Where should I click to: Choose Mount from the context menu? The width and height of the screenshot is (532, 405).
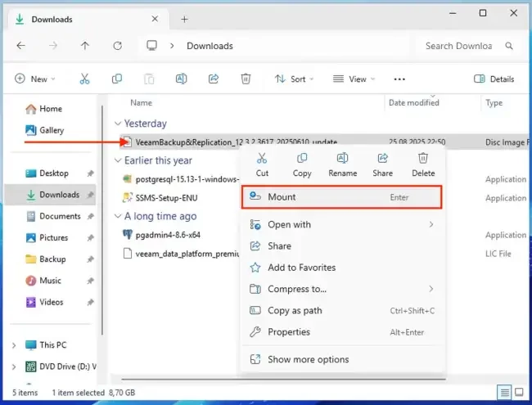341,197
